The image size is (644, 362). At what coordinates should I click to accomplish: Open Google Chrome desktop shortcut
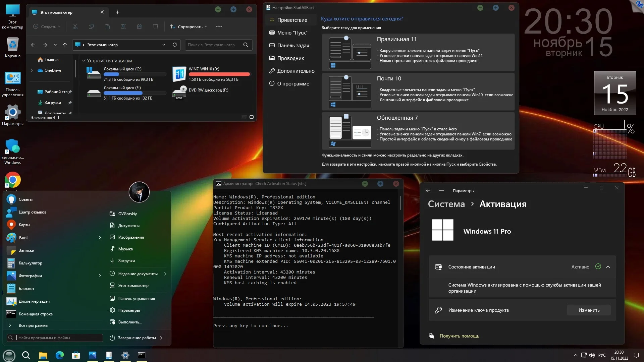12,180
